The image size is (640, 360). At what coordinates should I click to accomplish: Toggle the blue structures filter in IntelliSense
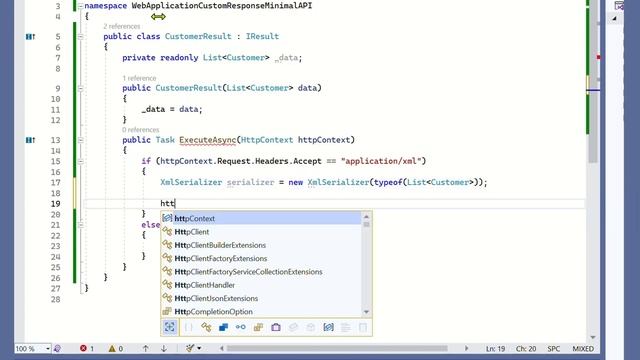[x=224, y=327]
